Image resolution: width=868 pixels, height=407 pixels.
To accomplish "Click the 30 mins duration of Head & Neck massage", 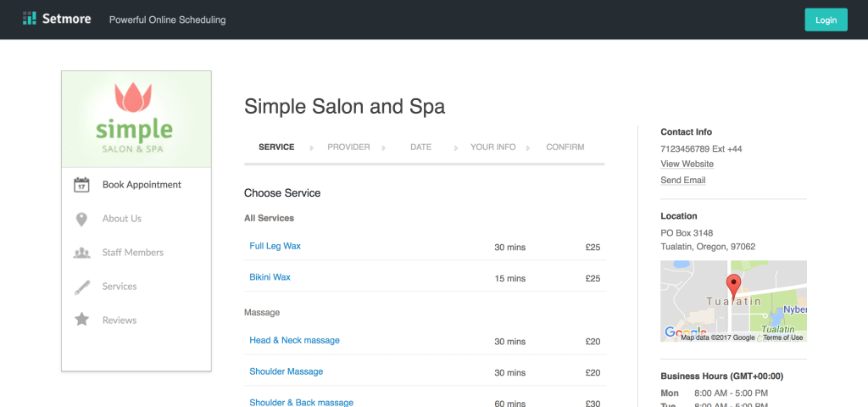I will point(509,342).
